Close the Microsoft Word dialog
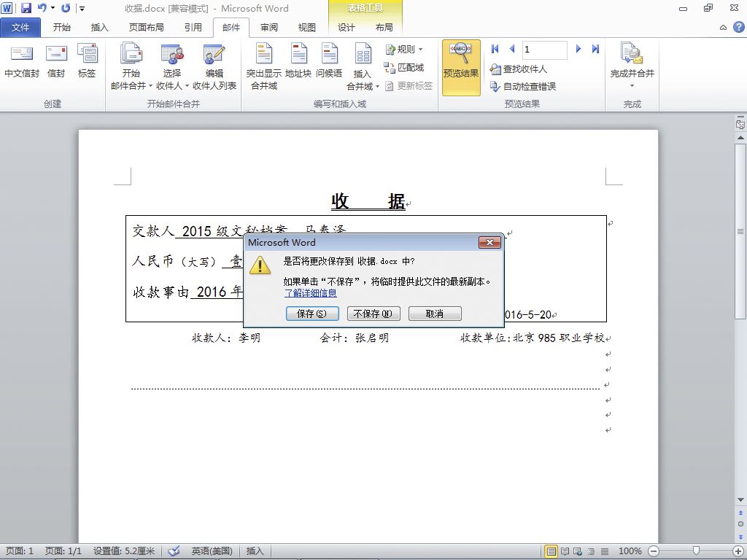 tap(489, 243)
